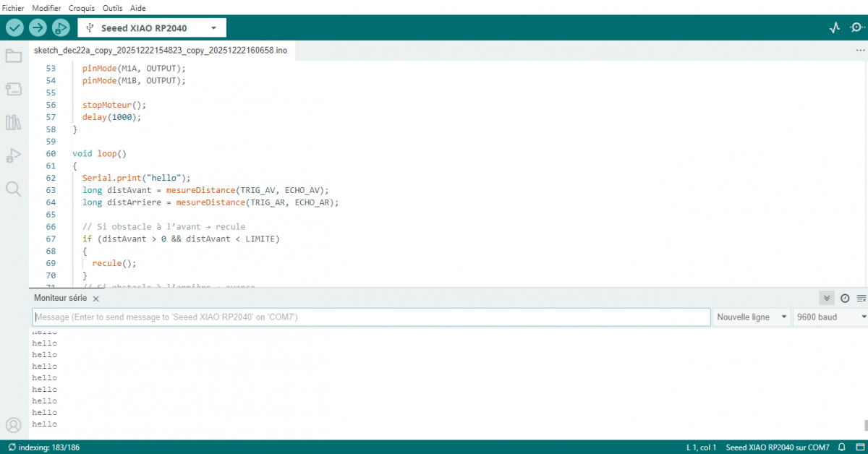Image resolution: width=868 pixels, height=454 pixels.
Task: Open the Serial Monitor magnifier icon
Action: coord(856,27)
